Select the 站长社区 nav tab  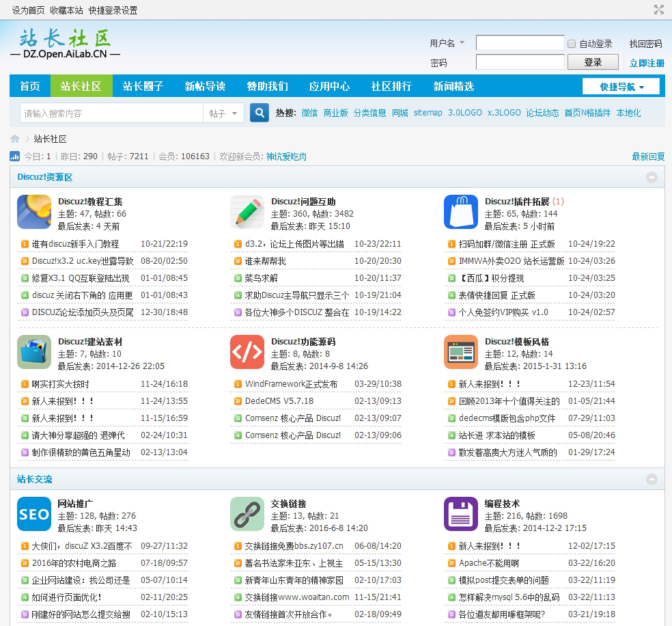point(81,86)
